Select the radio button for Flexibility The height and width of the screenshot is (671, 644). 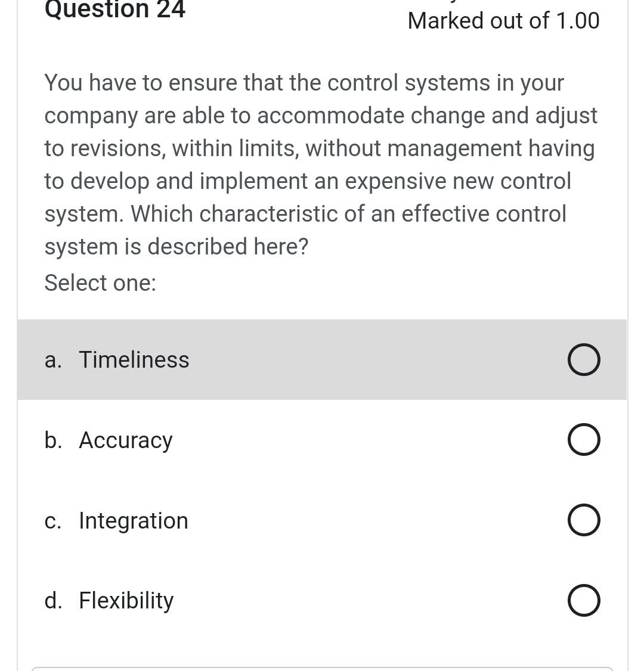pyautogui.click(x=583, y=600)
